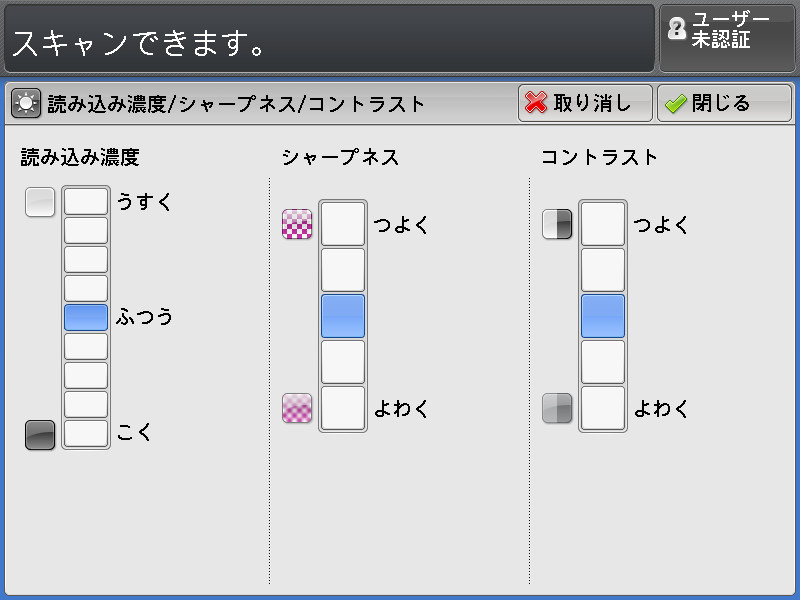Image resolution: width=800 pixels, height=600 pixels.
Task: Select the こく darkest scan density level
Action: point(86,433)
